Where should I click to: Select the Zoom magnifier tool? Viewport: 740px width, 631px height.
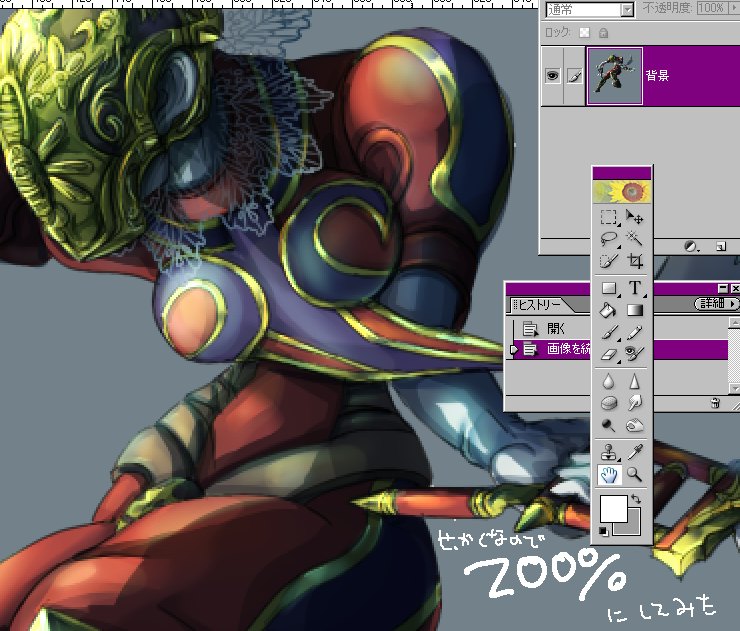click(x=634, y=475)
